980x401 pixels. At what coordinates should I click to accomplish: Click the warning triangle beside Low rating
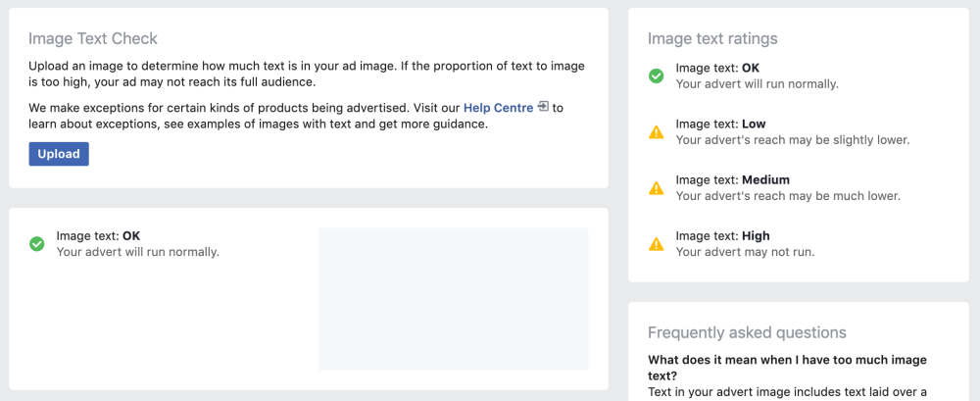(657, 132)
